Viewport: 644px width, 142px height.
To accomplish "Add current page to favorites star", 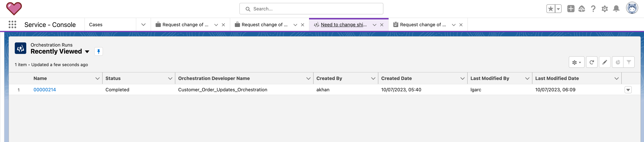I will point(551,9).
